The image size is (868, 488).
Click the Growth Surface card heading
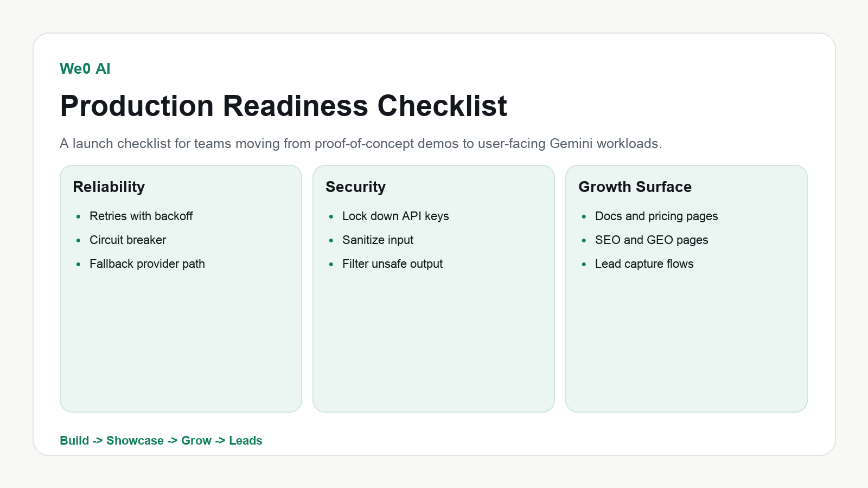click(x=635, y=187)
